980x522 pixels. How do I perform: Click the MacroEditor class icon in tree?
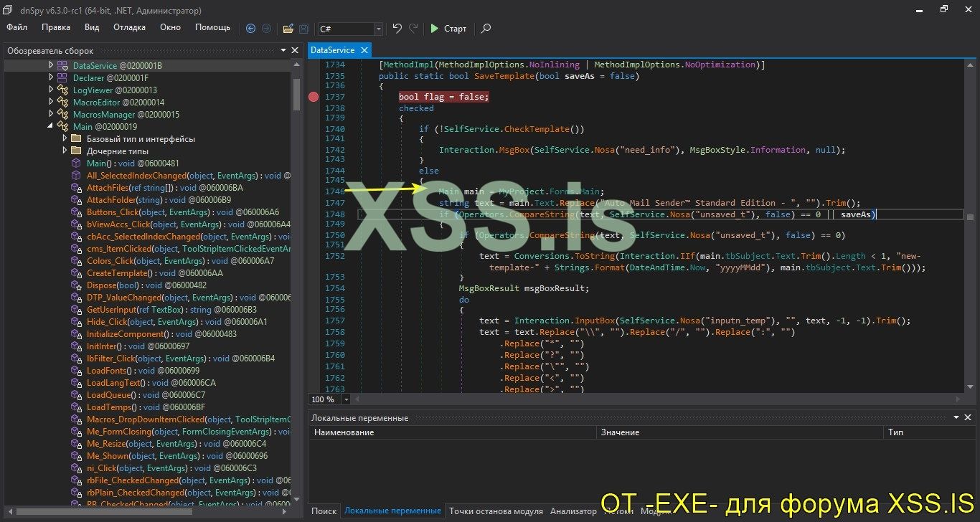tap(62, 102)
